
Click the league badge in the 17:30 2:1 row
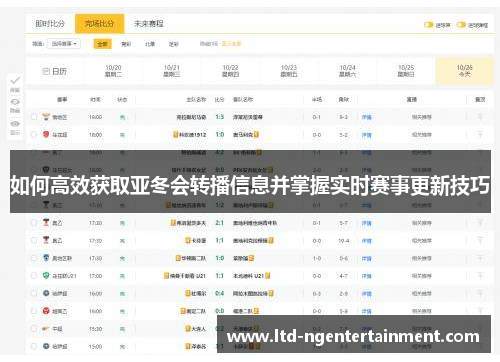(46, 222)
